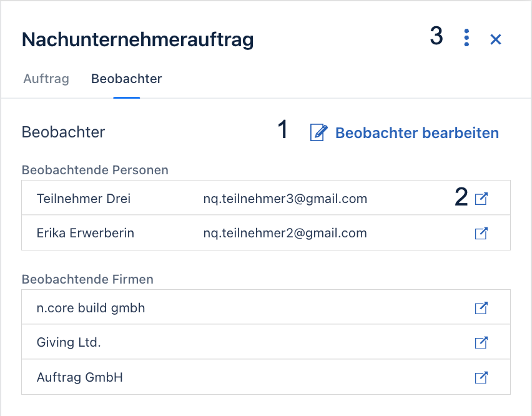Viewport: 532px width, 416px height.
Task: Open Erika Erwerberin via external link icon
Action: click(x=481, y=234)
